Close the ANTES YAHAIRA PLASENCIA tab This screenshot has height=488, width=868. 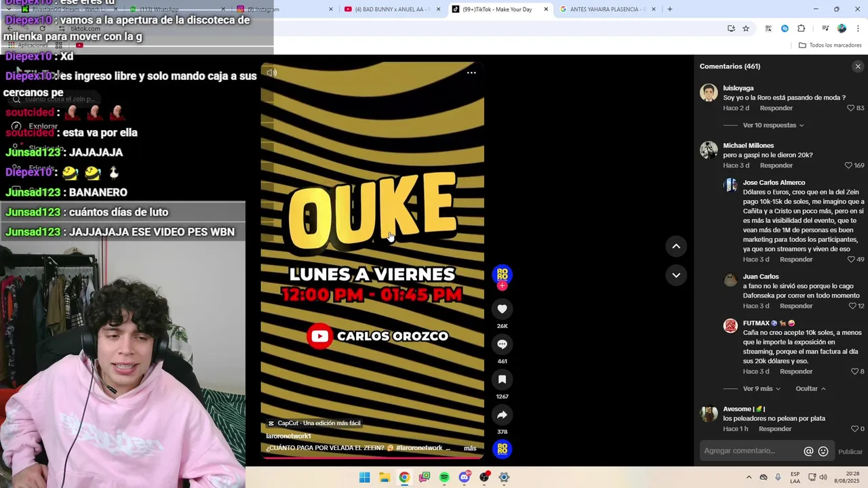654,9
